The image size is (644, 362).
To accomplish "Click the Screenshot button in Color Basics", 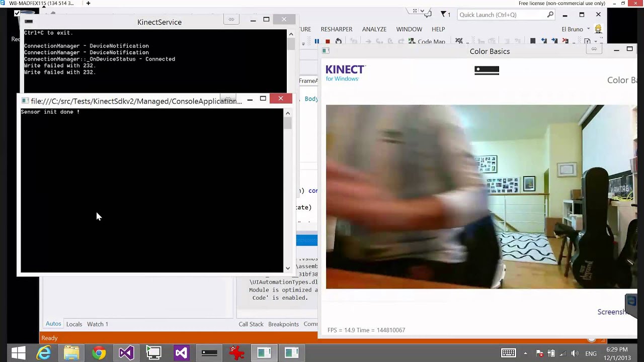I will [611, 312].
